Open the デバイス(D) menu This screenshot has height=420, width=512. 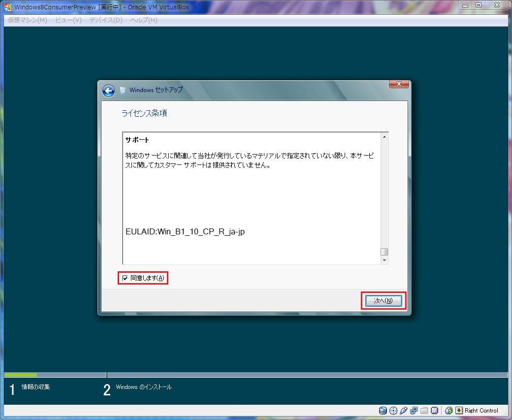coord(106,20)
